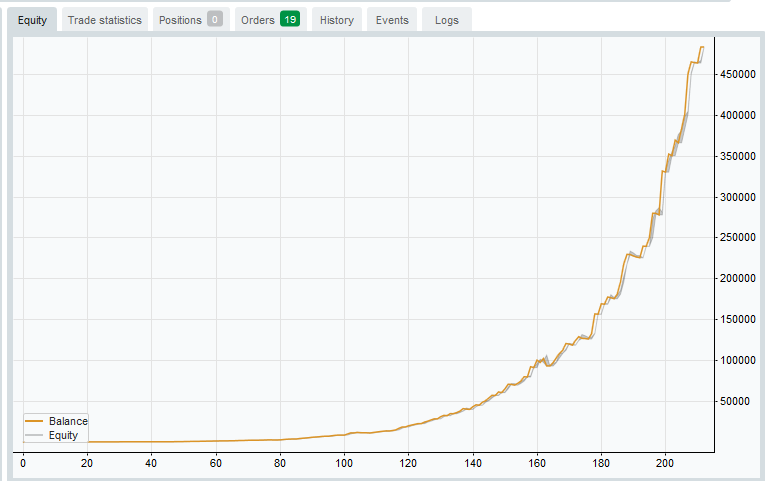Click the gray 0 badge on Positions

214,20
